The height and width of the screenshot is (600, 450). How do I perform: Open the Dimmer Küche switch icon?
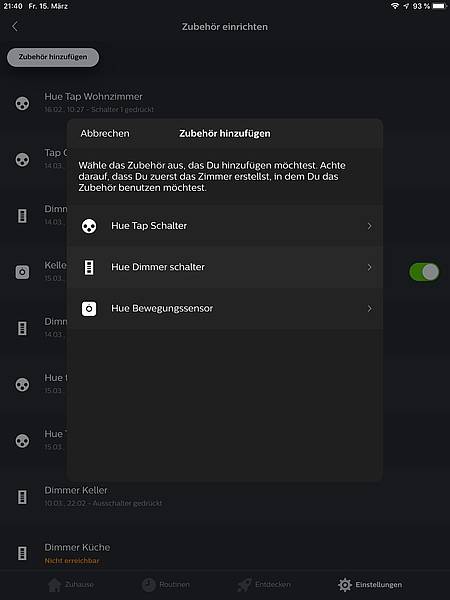(22, 553)
